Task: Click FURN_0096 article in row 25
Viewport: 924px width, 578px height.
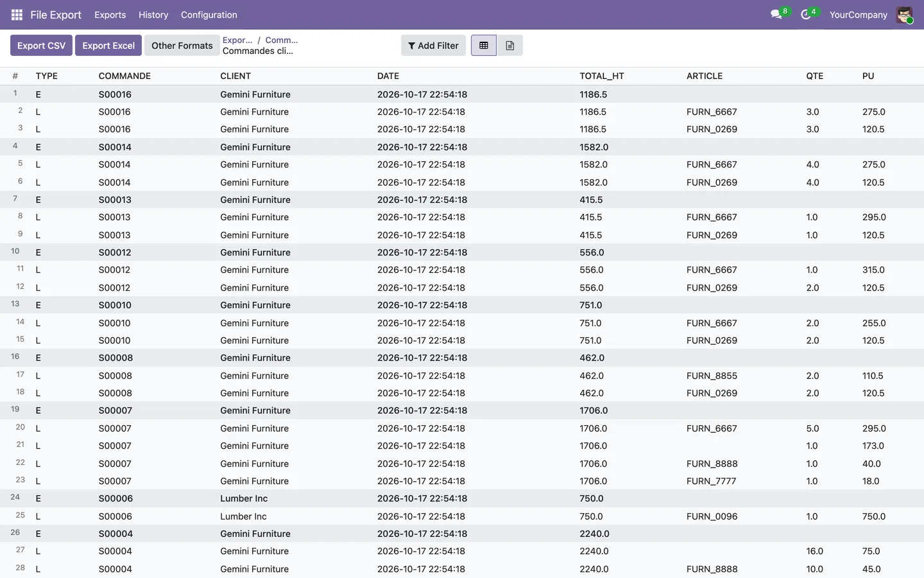Action: coord(712,516)
